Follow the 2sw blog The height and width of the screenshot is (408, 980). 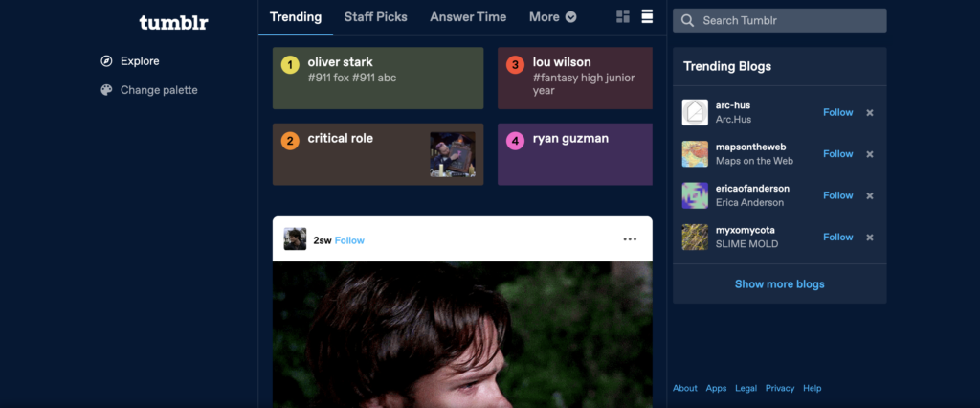(x=349, y=240)
